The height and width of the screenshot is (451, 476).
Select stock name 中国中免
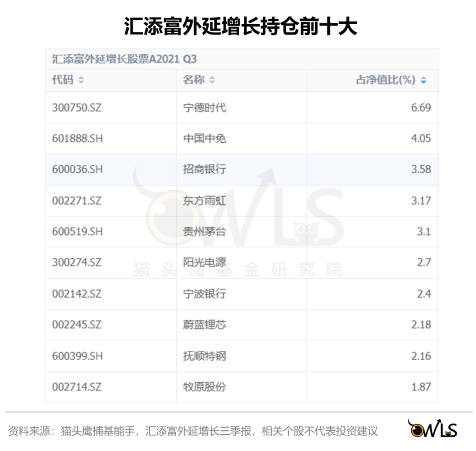click(x=205, y=139)
